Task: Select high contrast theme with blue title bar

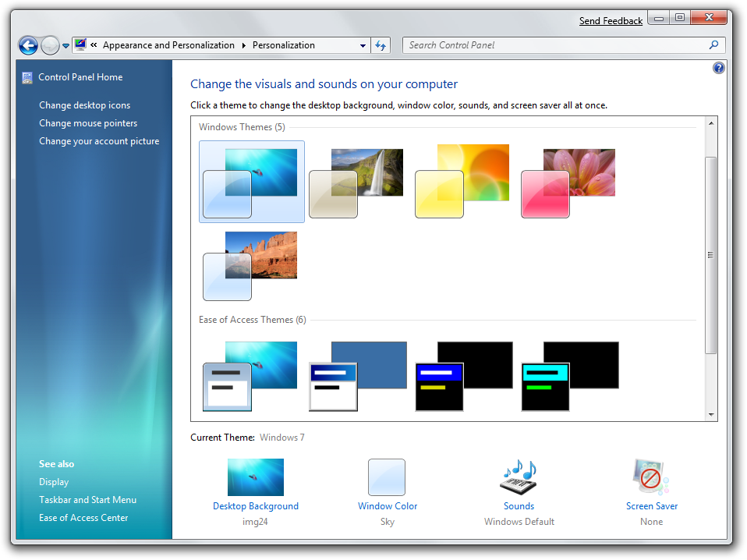Action: [x=464, y=376]
